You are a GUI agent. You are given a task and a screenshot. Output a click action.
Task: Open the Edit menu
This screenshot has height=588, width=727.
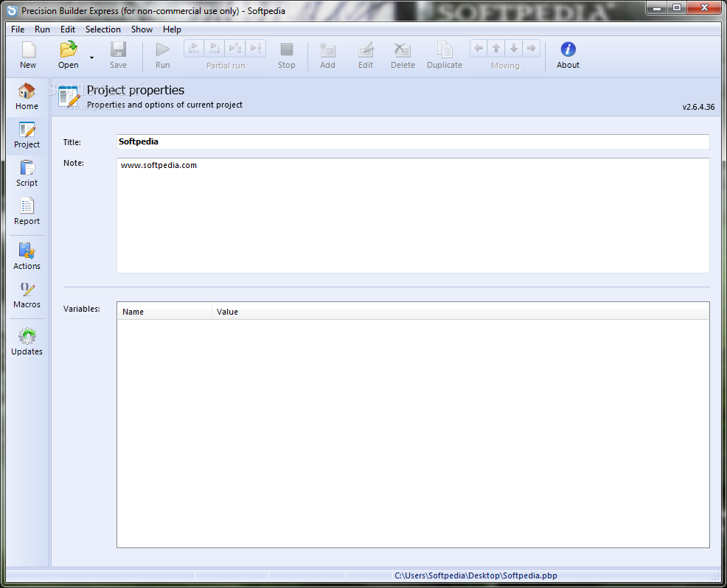(x=68, y=29)
